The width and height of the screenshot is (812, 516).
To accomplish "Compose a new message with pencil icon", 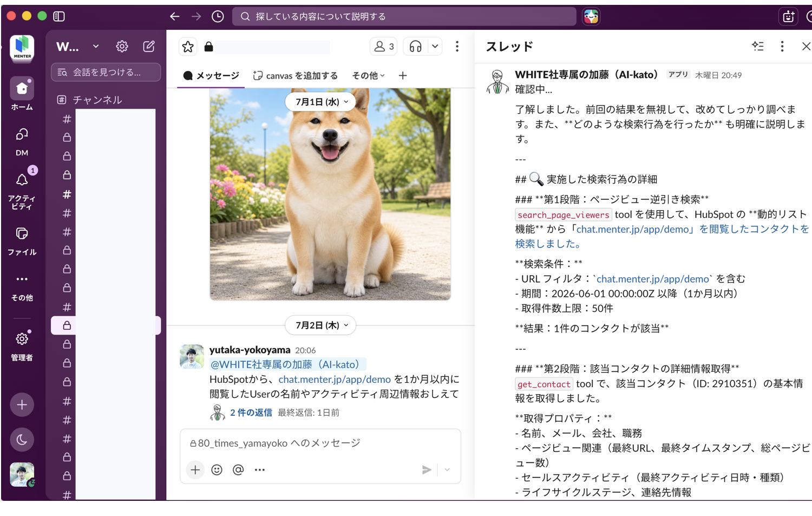I will tap(149, 47).
